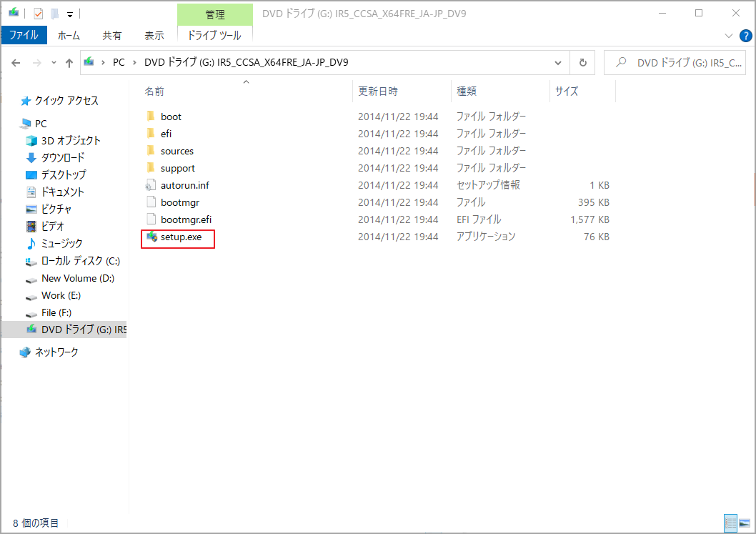This screenshot has height=534, width=756.
Task: Click the Music note icon in sidebar
Action: (x=31, y=244)
